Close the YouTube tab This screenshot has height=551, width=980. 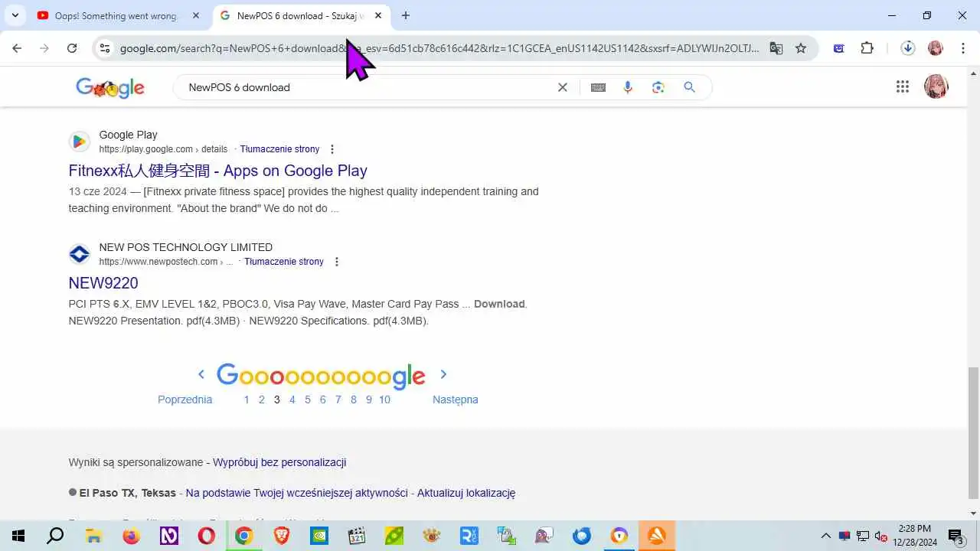196,15
